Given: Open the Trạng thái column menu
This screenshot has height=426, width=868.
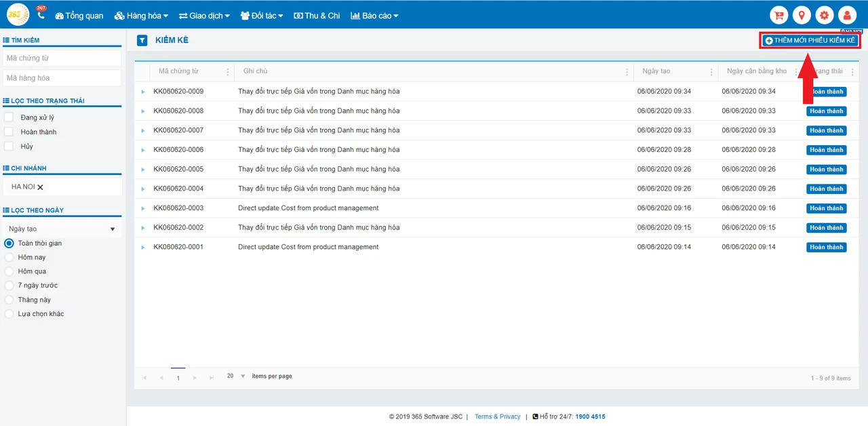Looking at the screenshot, I should 852,71.
